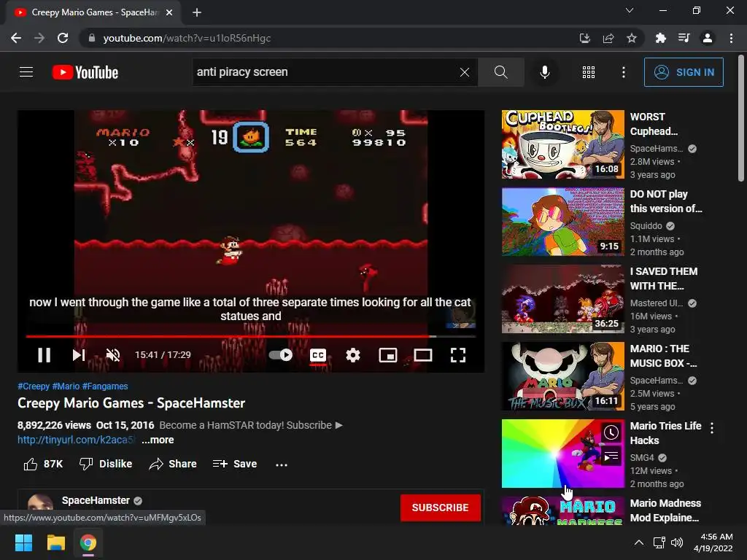
Task: Open I SAVED THEM WITH THE video title
Action: click(664, 279)
